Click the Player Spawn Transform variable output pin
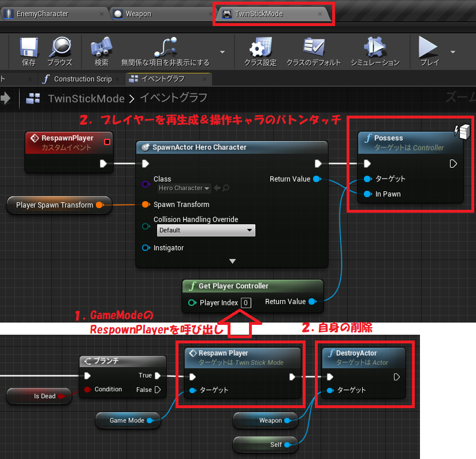Screen dimensions: 476x459 click(x=99, y=205)
